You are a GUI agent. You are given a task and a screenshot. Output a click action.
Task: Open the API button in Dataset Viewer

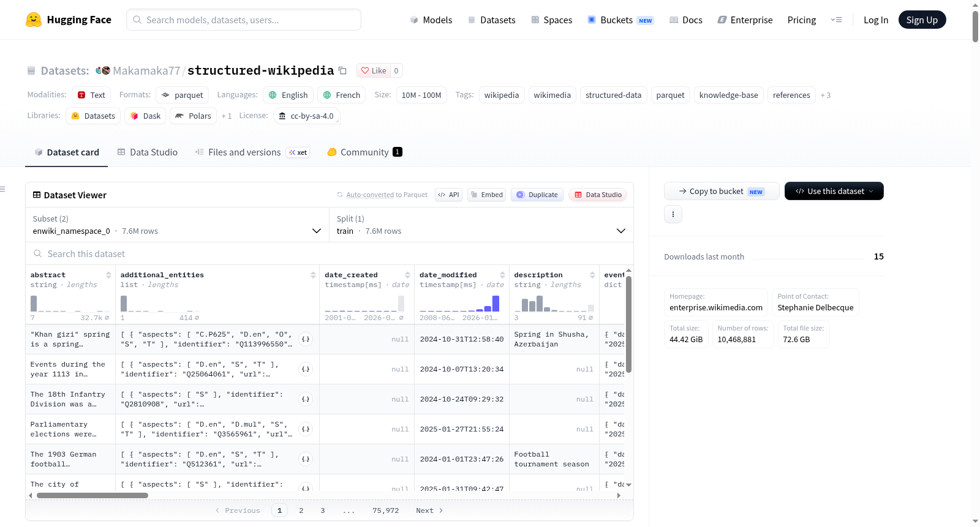(x=448, y=195)
